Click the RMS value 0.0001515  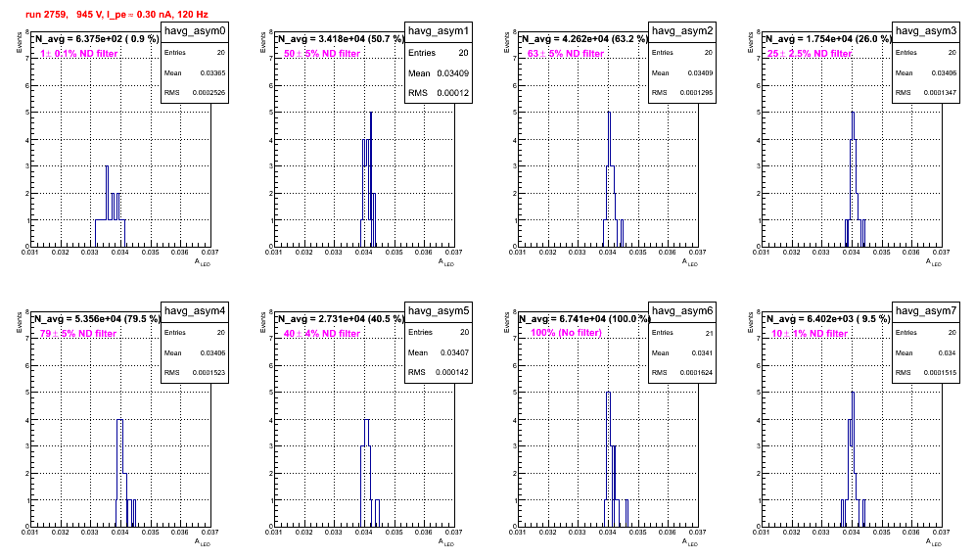tap(941, 372)
